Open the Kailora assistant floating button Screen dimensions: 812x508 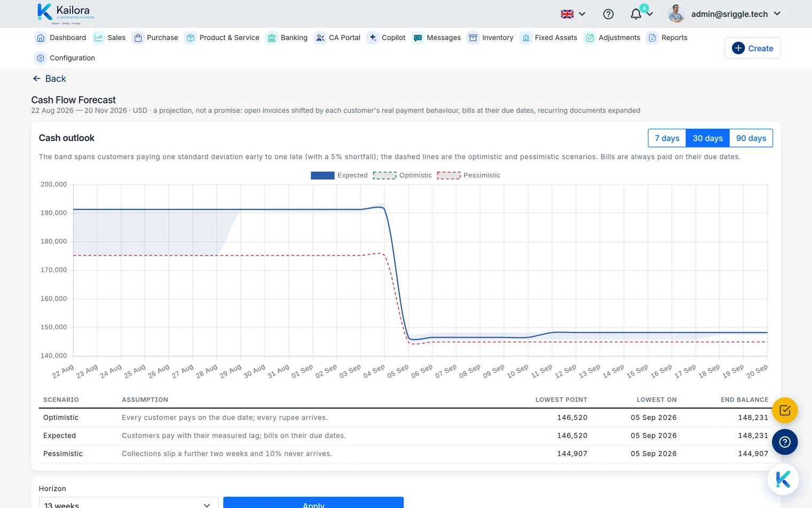pos(783,479)
